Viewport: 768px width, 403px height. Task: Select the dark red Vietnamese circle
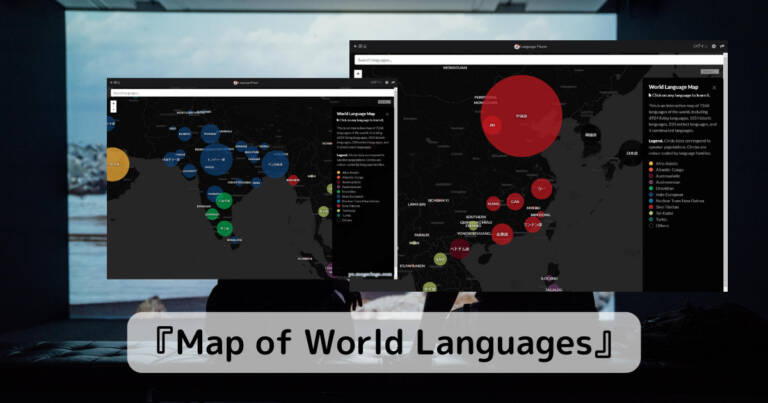pos(459,249)
